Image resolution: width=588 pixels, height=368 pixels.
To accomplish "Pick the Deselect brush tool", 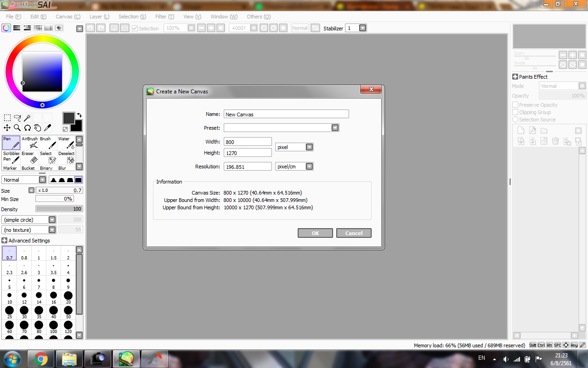I will [66, 157].
